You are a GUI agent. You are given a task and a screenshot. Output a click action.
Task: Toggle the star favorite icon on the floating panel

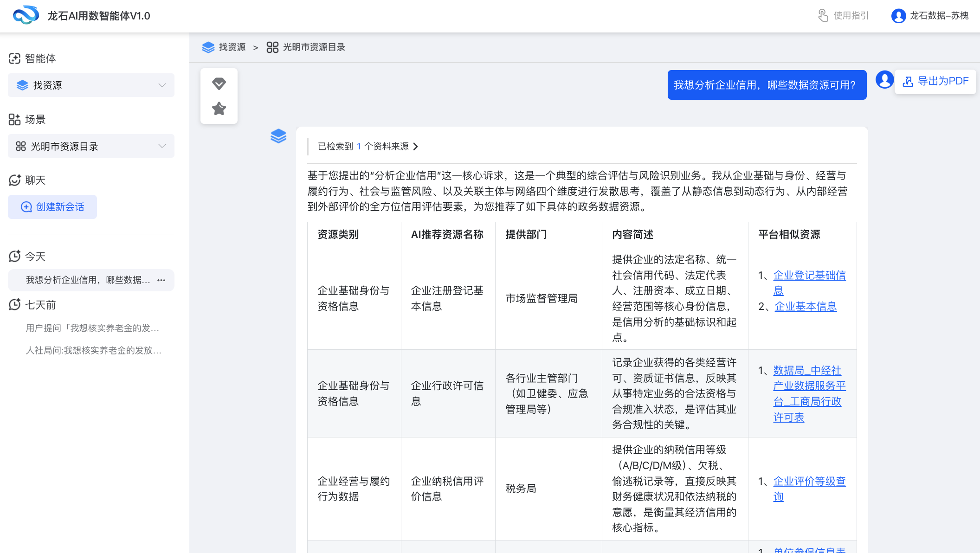coord(219,108)
